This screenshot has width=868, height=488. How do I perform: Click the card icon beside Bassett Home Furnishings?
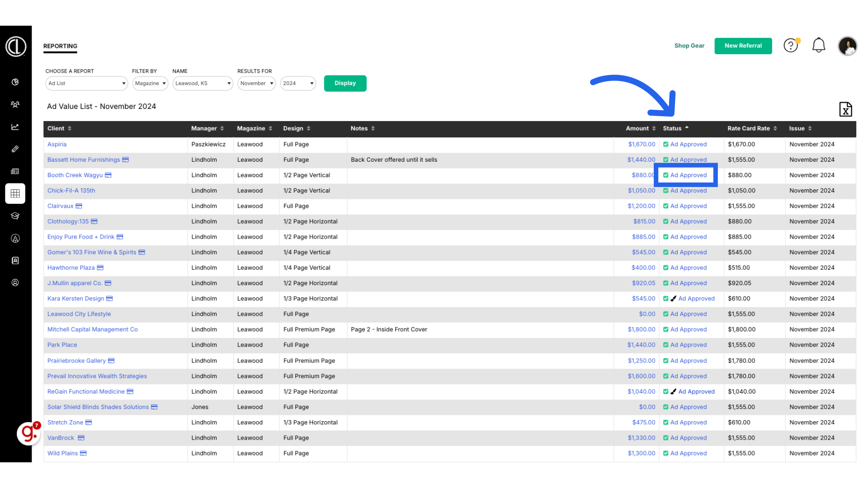click(x=126, y=160)
